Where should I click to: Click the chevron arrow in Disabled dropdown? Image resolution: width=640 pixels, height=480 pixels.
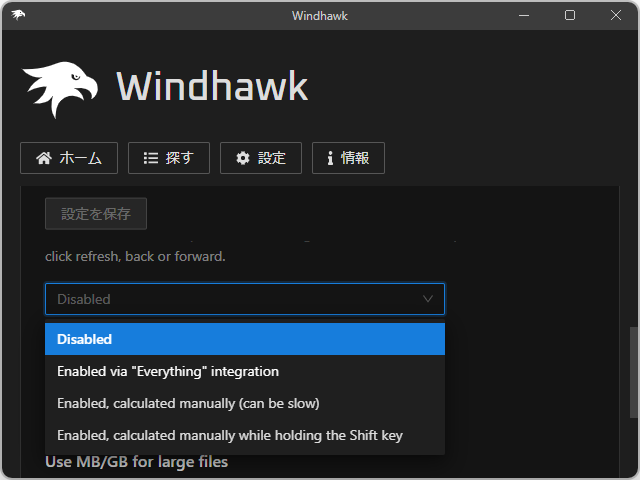[428, 299]
